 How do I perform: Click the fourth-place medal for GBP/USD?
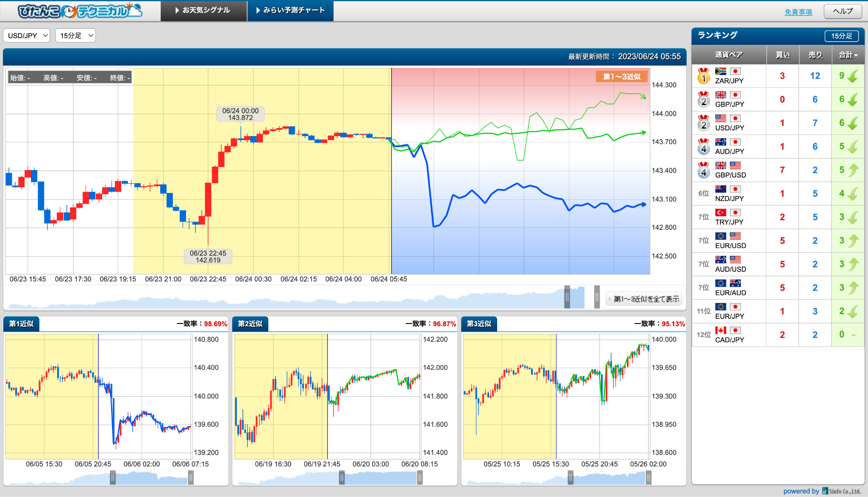(x=704, y=170)
